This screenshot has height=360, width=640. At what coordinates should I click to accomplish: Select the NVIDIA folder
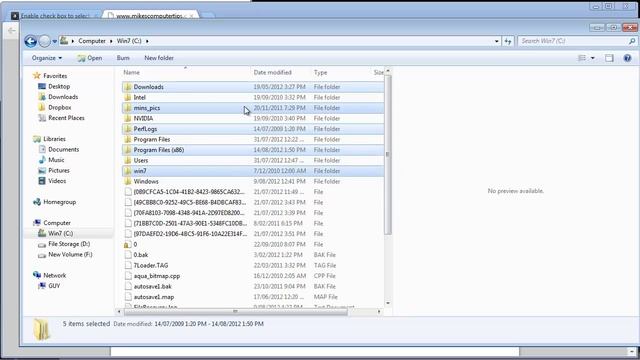pyautogui.click(x=253, y=118)
